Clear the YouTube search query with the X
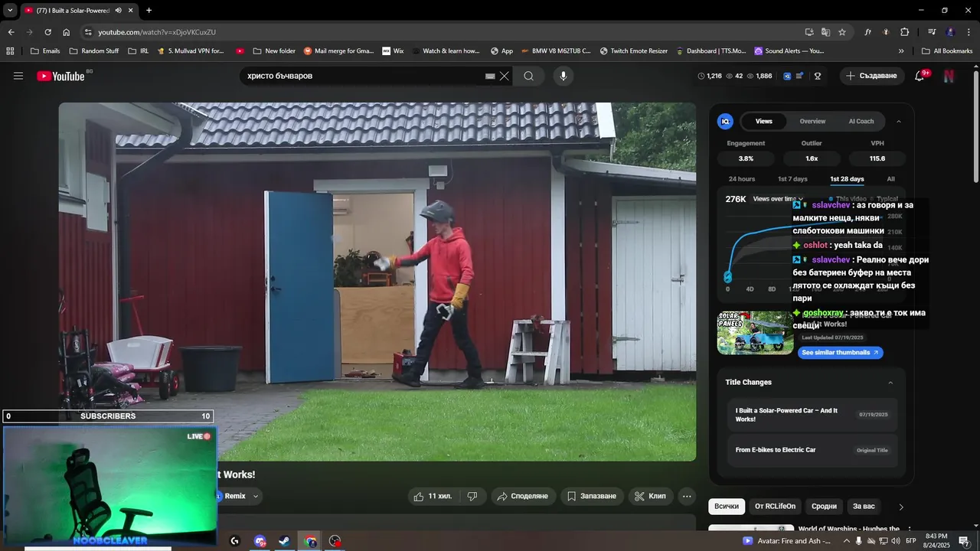Screen dimensions: 980x551 504,76
